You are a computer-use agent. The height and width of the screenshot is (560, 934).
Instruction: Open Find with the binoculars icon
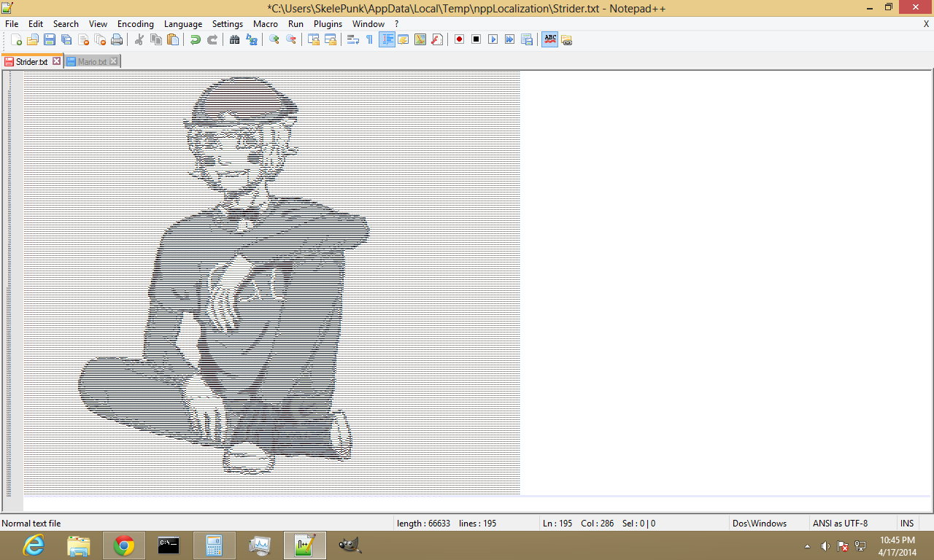(x=235, y=39)
